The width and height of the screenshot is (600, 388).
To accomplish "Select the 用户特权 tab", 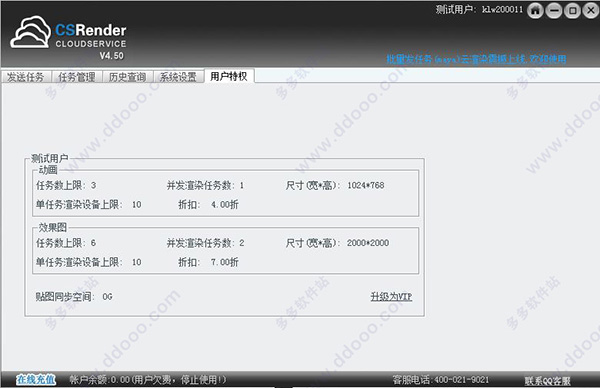I will [229, 76].
